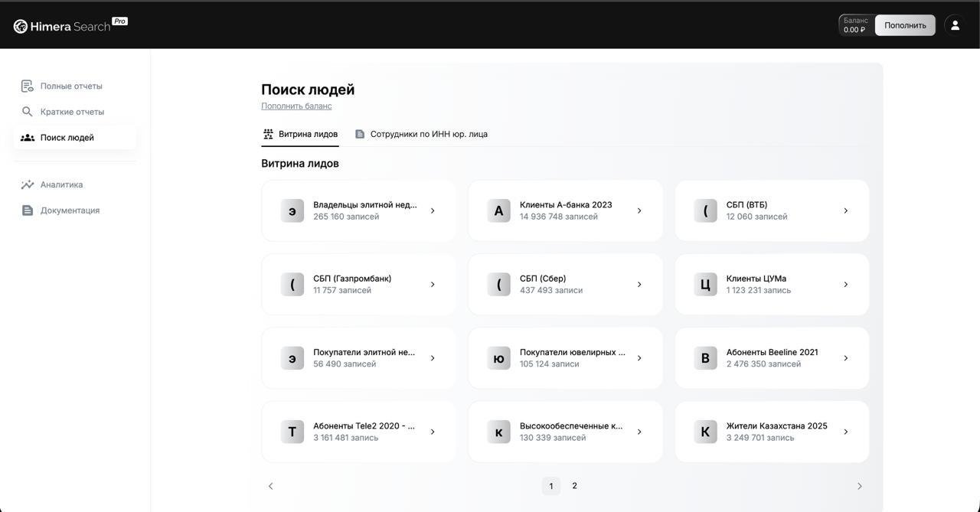The image size is (980, 512).
Task: Click text 265 160 записей
Action: pyautogui.click(x=346, y=217)
